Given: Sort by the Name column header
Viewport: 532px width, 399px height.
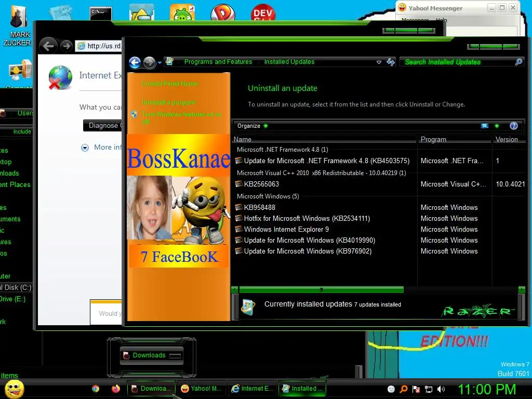Looking at the screenshot, I should 324,139.
